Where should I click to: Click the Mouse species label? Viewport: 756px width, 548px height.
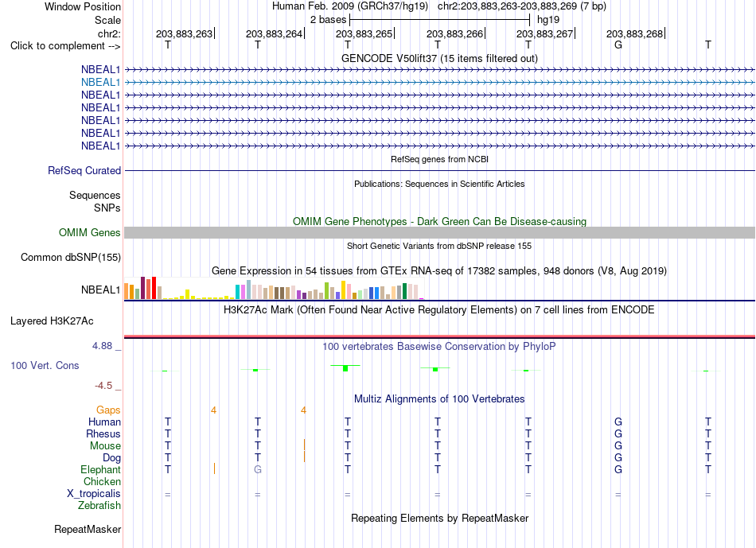pos(105,446)
